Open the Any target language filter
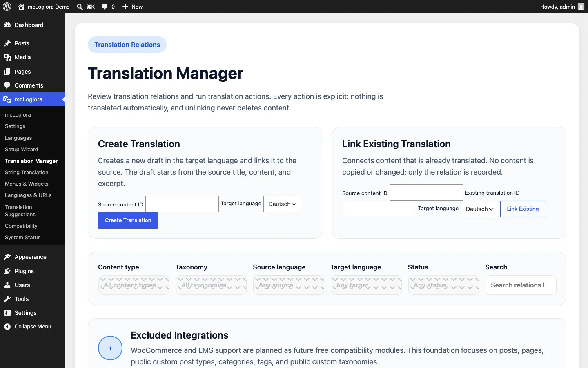588x368 pixels. 366,285
